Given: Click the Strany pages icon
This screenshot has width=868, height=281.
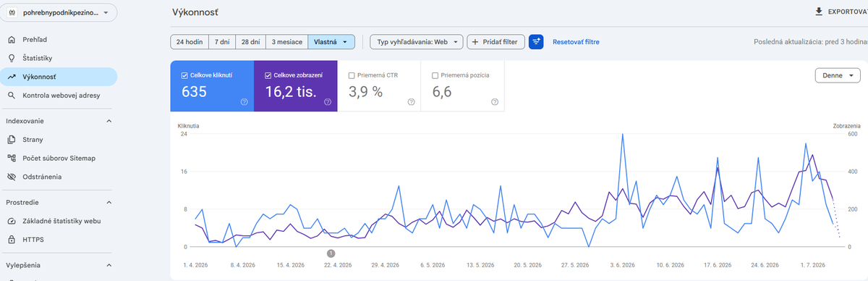Looking at the screenshot, I should pyautogui.click(x=11, y=139).
